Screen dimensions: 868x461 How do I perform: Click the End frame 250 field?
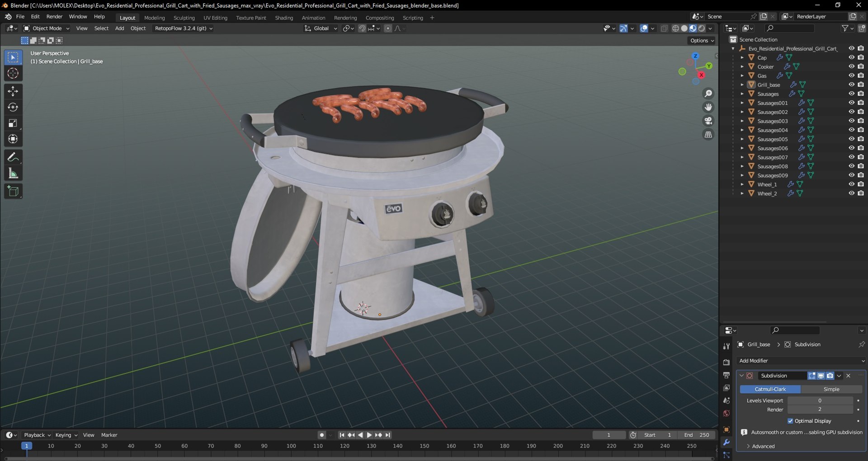click(697, 435)
